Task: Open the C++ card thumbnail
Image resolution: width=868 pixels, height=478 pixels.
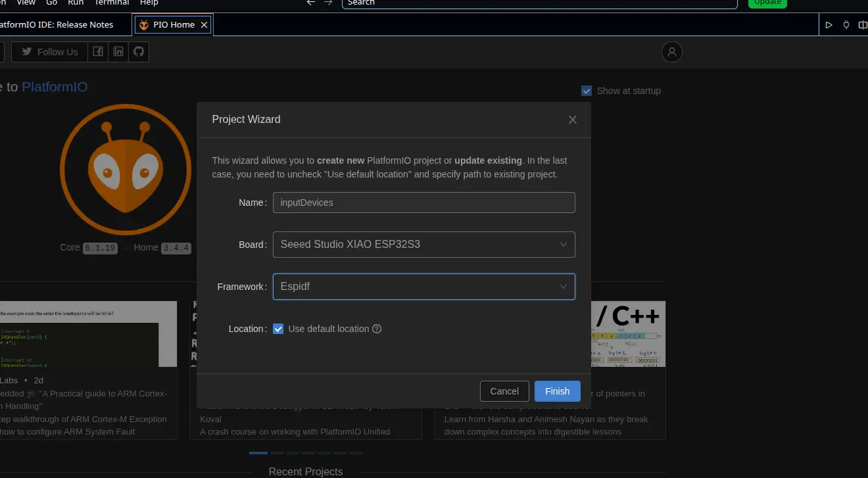Action: (x=629, y=334)
